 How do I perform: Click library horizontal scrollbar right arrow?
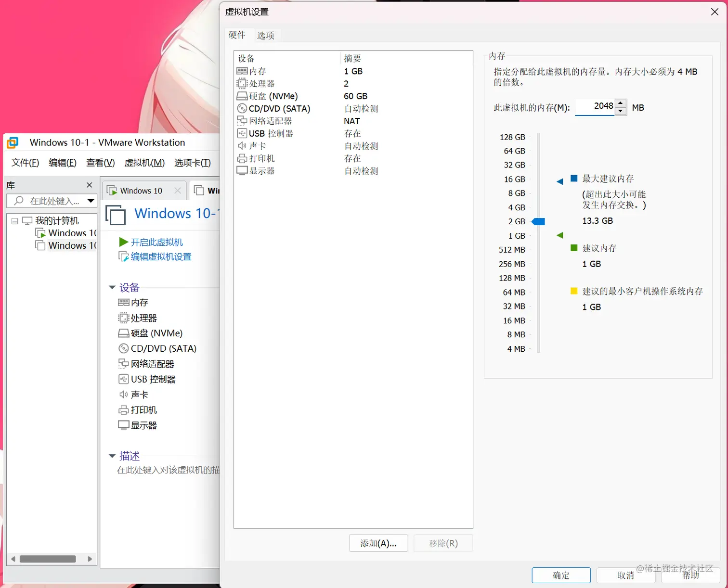(90, 559)
